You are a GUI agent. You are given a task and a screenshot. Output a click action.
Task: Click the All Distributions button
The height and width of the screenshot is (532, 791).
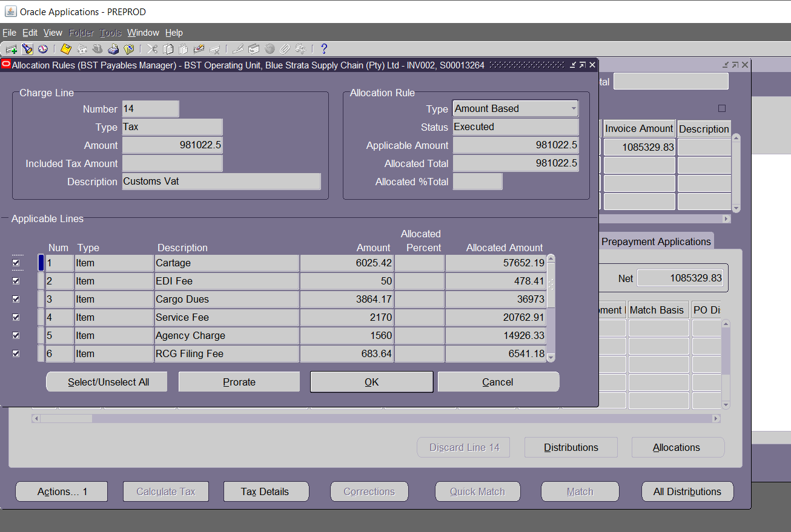click(687, 491)
